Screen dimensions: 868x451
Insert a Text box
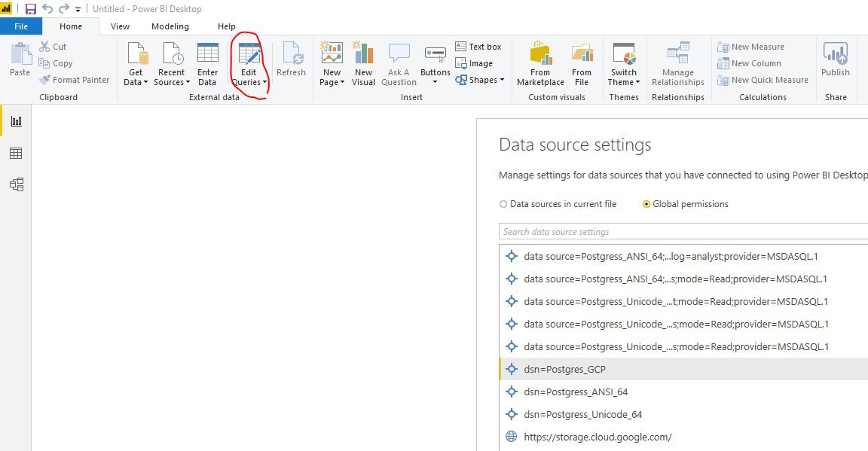(478, 47)
